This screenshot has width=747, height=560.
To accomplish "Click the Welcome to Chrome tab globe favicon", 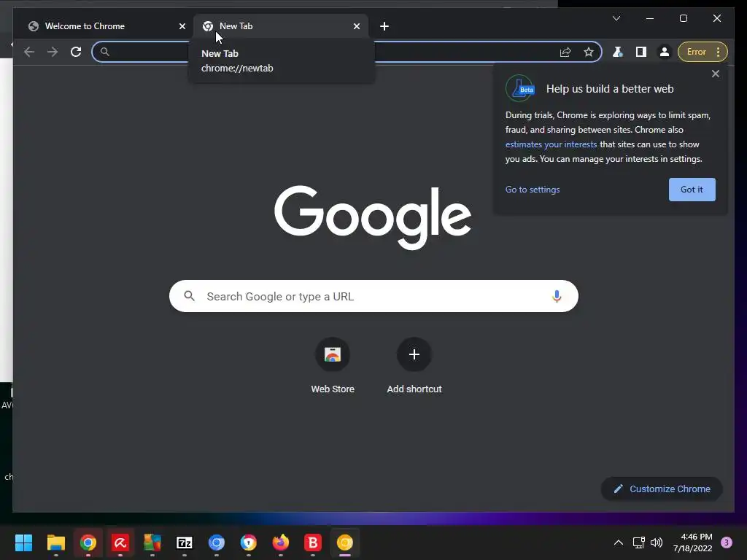I will pyautogui.click(x=34, y=26).
